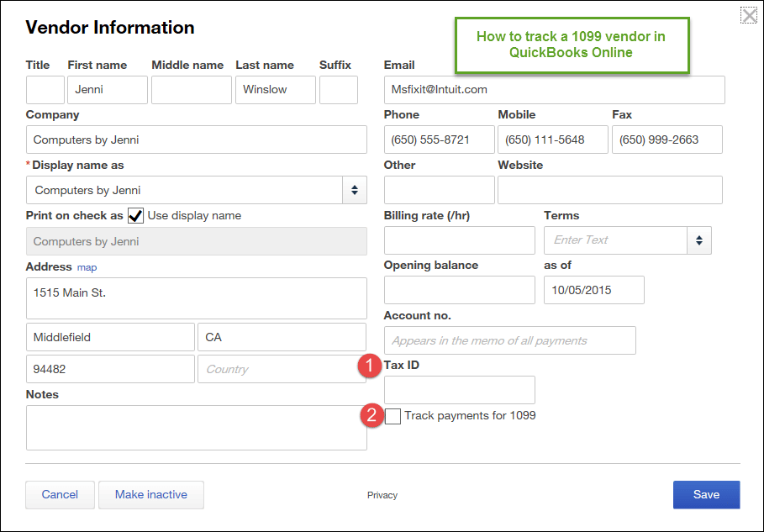
Task: Close the Vendor Information dialog with X
Action: pos(748,15)
